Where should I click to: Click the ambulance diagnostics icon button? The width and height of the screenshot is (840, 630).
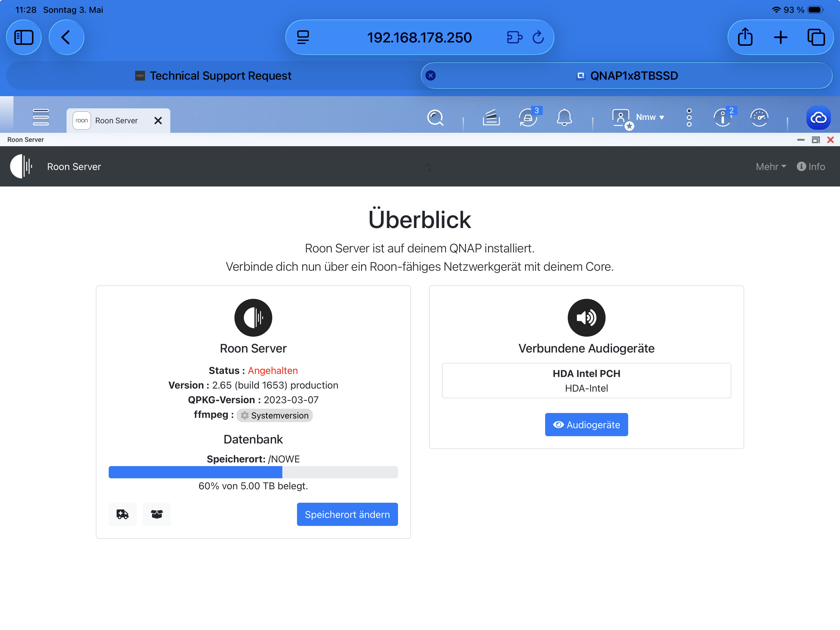tap(123, 514)
